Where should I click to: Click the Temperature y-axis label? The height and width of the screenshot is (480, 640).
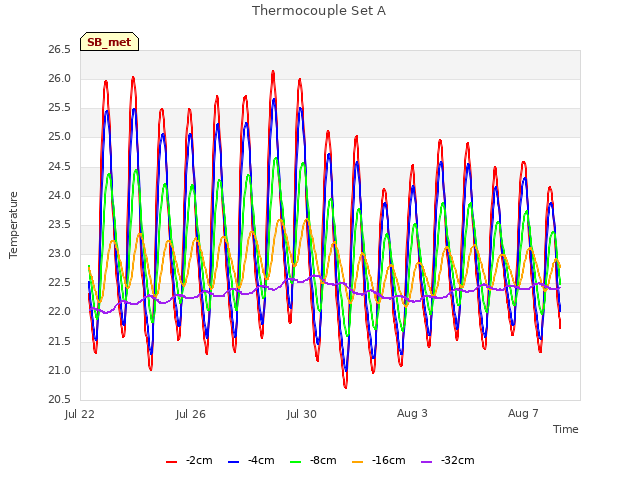tap(13, 225)
